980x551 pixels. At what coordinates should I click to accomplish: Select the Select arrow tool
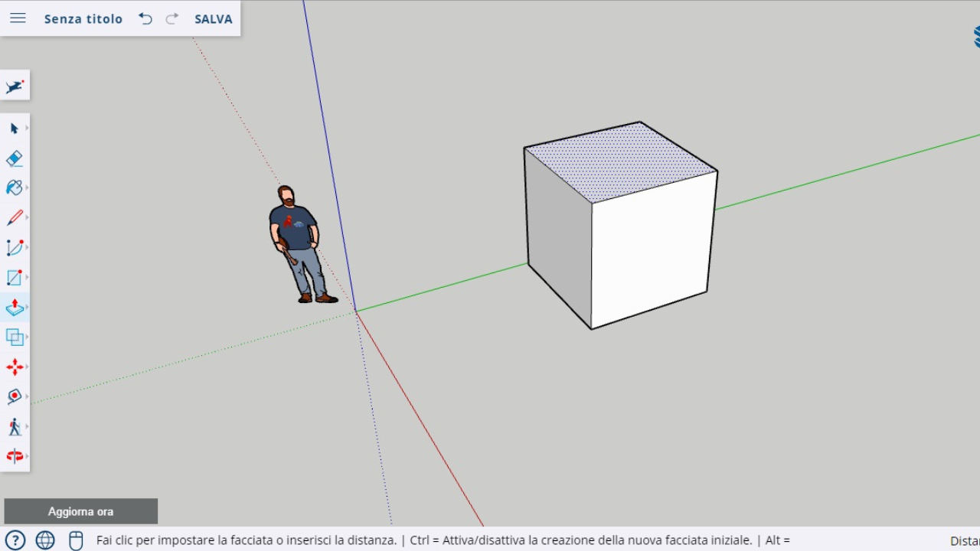pos(15,129)
